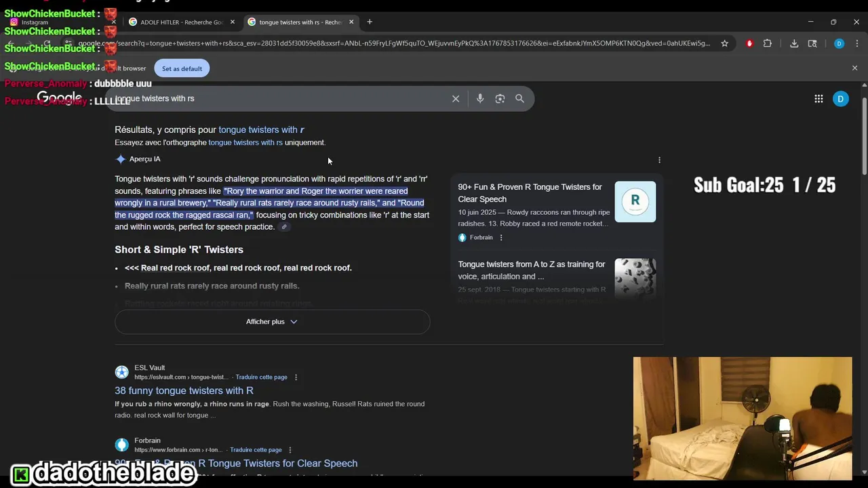
Task: Open ESL Vault result three-dot menu
Action: point(296,378)
